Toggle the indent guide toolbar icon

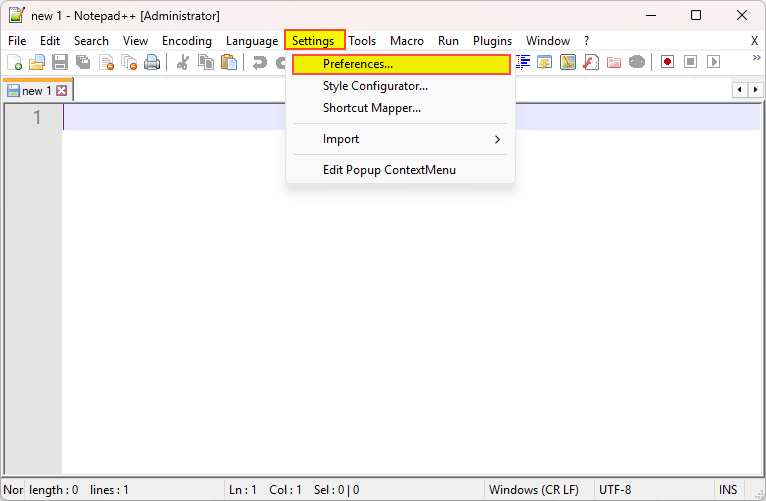point(523,62)
